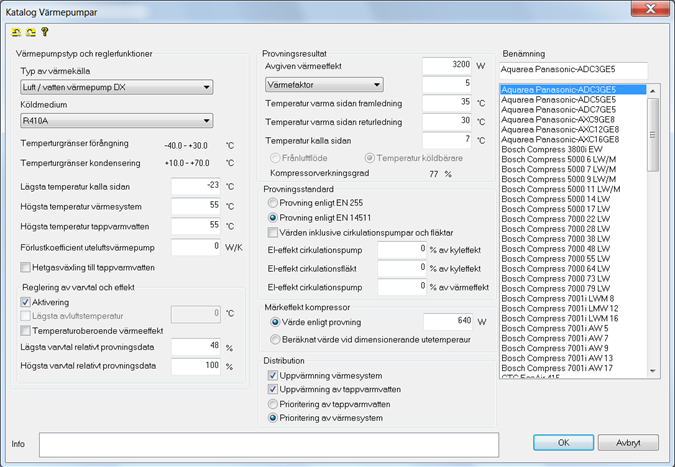Select Bosch Compress 7001i AW 13

[x=573, y=358]
